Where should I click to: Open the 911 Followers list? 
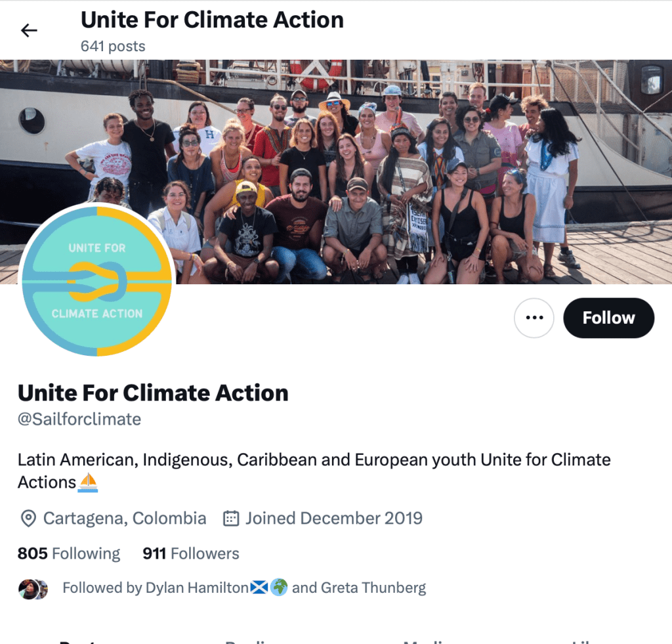point(191,553)
